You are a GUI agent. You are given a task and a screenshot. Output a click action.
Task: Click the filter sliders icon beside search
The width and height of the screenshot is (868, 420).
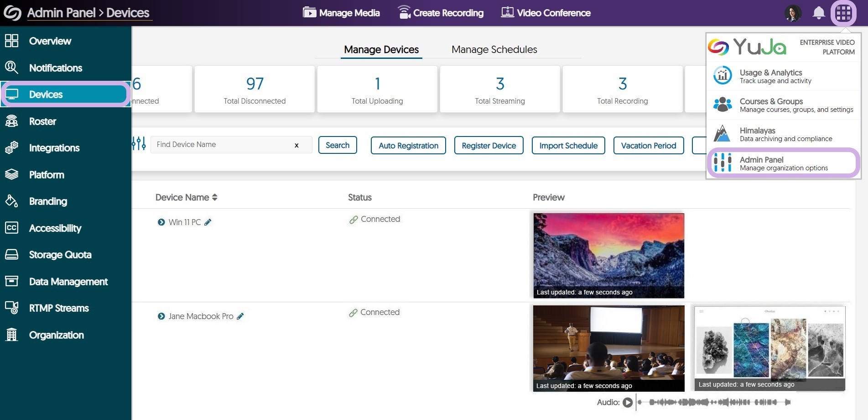pos(139,144)
